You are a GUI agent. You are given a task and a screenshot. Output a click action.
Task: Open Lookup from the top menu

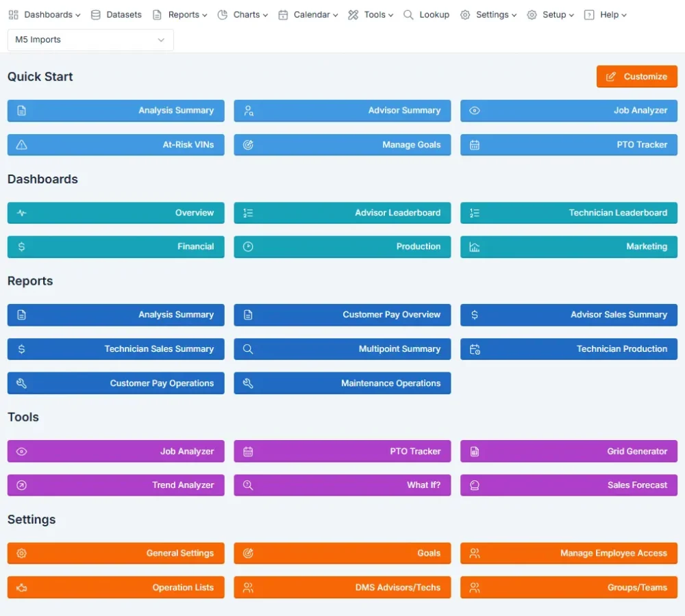click(427, 14)
